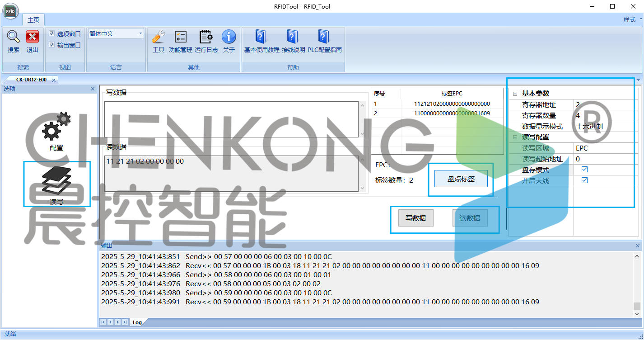Select the CK-UR12-E00 document tab
Screen dimensions: 644x340
[31, 80]
